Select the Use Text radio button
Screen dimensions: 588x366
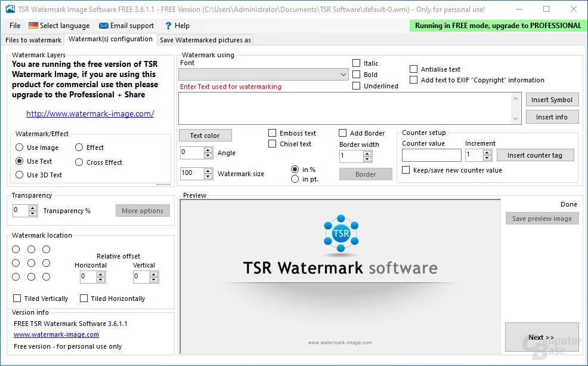click(19, 161)
